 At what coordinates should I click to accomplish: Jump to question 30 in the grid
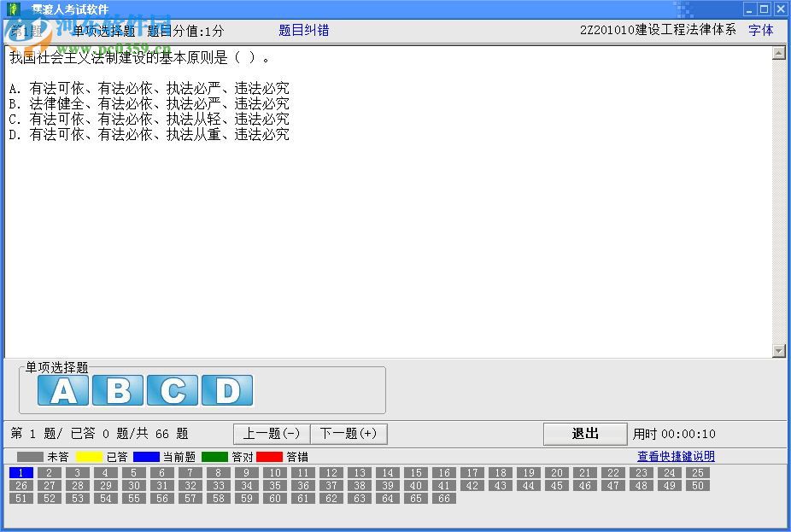pos(133,485)
